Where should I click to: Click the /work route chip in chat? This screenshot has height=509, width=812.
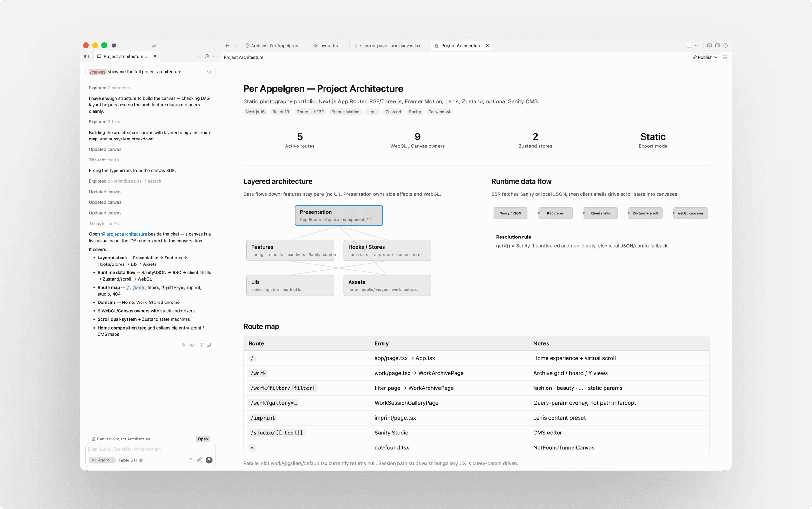pos(139,288)
